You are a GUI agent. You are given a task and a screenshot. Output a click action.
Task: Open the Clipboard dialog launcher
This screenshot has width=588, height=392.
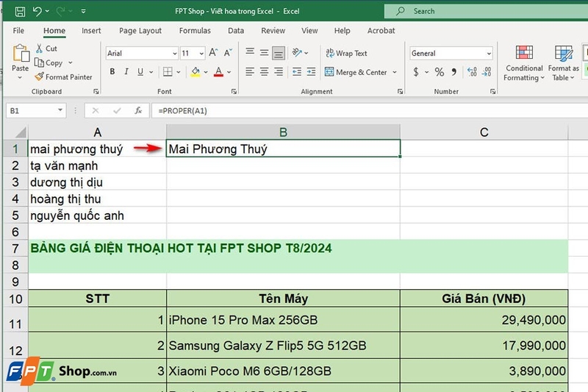(96, 91)
